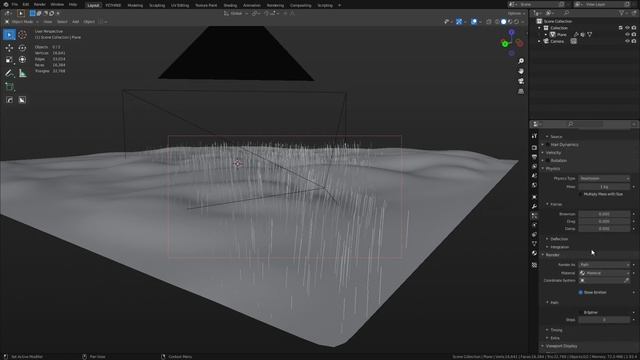Toggle the camera view icon
The width and height of the screenshot is (640, 360).
click(x=521, y=81)
